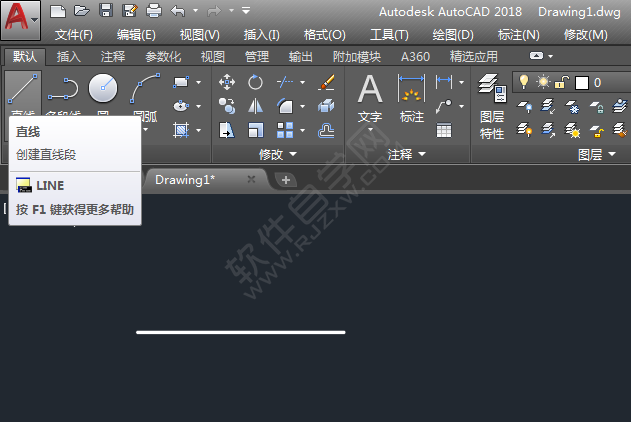Image resolution: width=631 pixels, height=422 pixels.
Task: Insert a table with the table icon
Action: coord(444,130)
